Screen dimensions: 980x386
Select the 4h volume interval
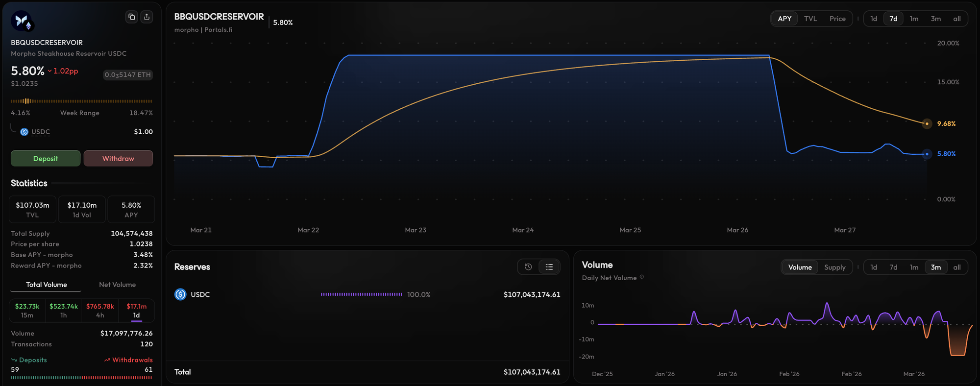(x=100, y=311)
